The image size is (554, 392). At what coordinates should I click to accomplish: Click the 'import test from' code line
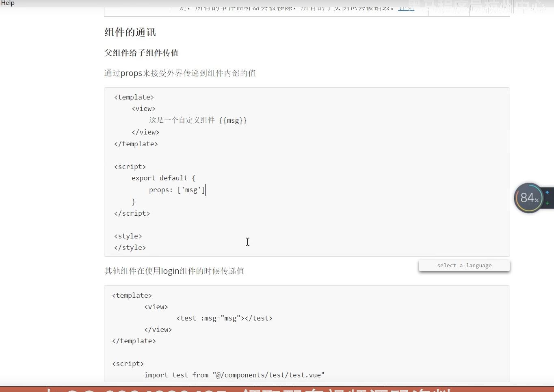234,375
